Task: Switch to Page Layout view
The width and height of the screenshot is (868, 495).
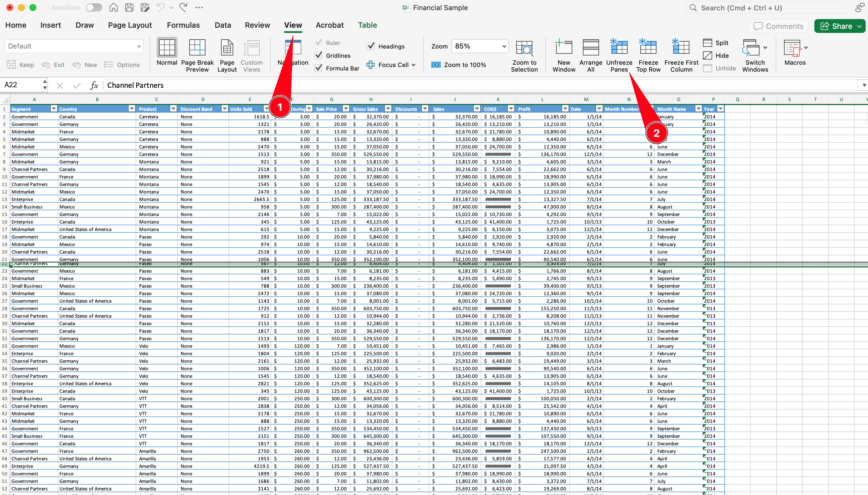Action: click(x=227, y=55)
